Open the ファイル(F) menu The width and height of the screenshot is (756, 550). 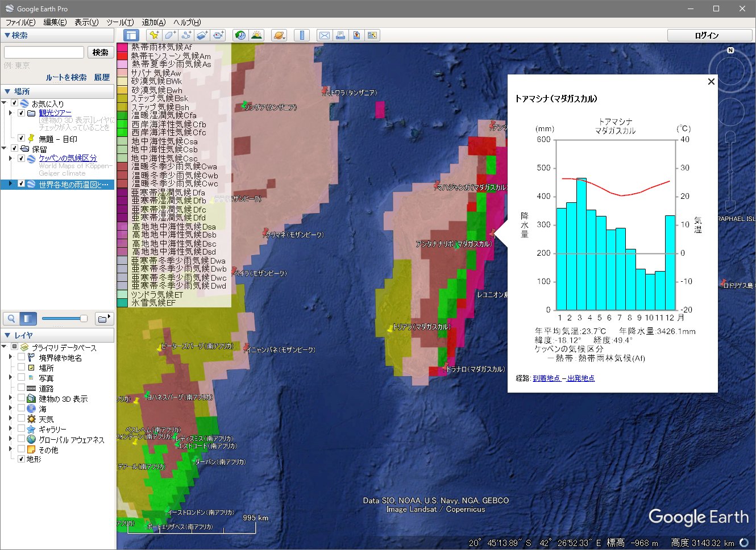(20, 22)
